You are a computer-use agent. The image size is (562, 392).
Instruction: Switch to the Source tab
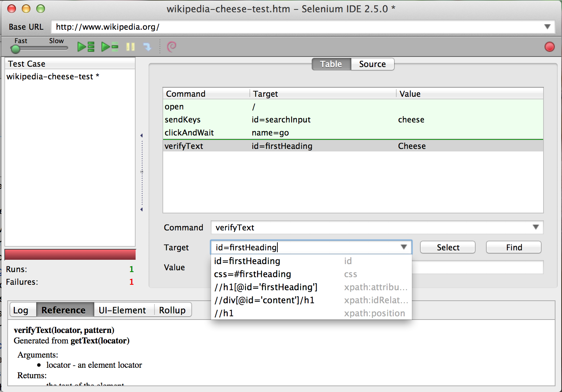pos(372,64)
